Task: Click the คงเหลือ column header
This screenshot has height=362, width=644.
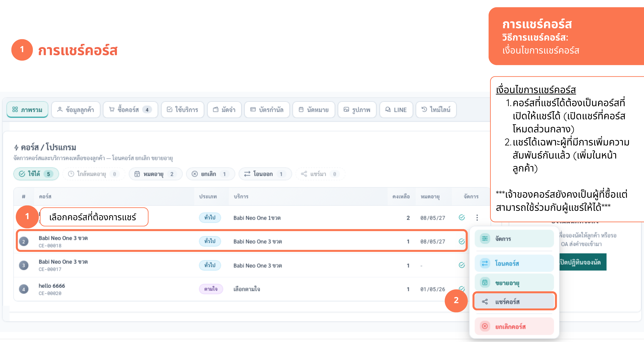Action: click(x=401, y=197)
